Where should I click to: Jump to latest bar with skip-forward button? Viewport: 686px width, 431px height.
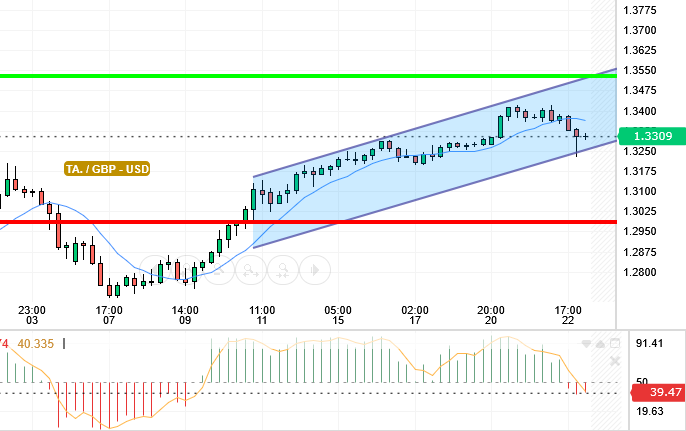click(315, 270)
